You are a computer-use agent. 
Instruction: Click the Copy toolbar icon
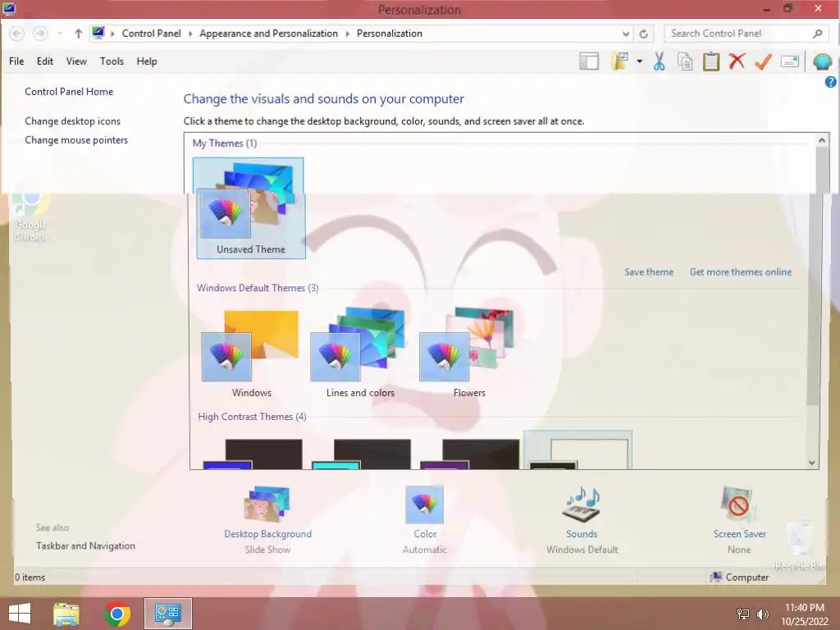point(685,62)
